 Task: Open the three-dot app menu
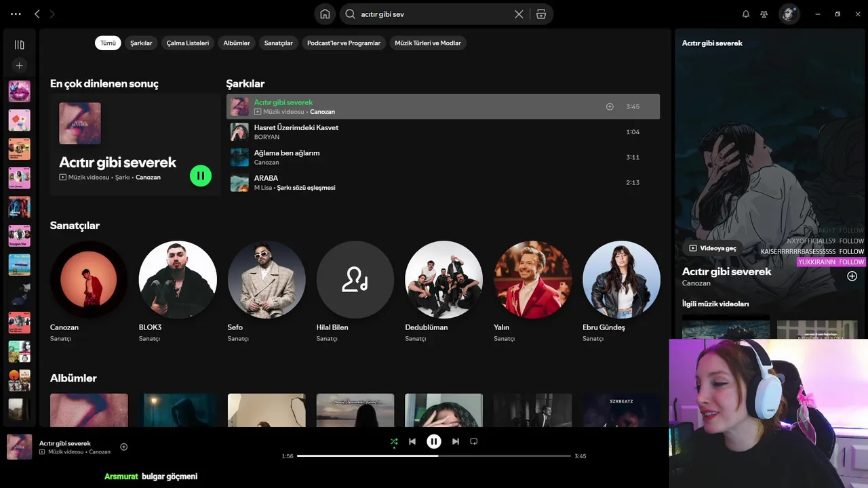click(16, 14)
